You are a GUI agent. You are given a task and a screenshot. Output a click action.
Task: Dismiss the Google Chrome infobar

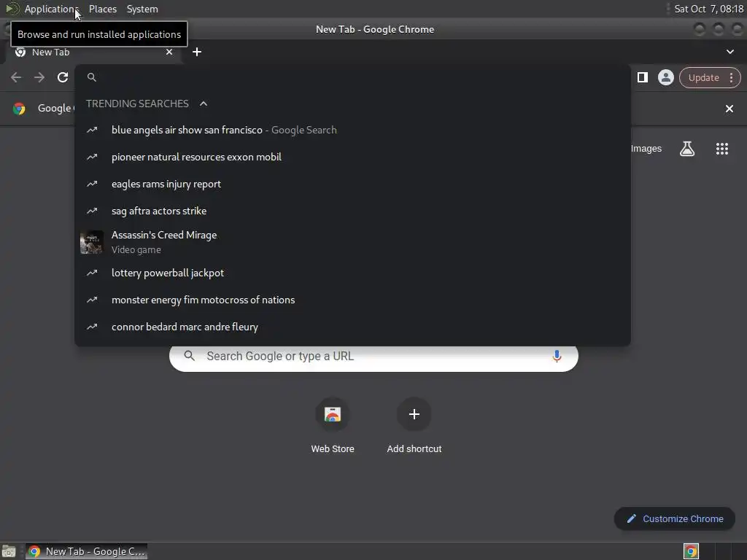[729, 109]
